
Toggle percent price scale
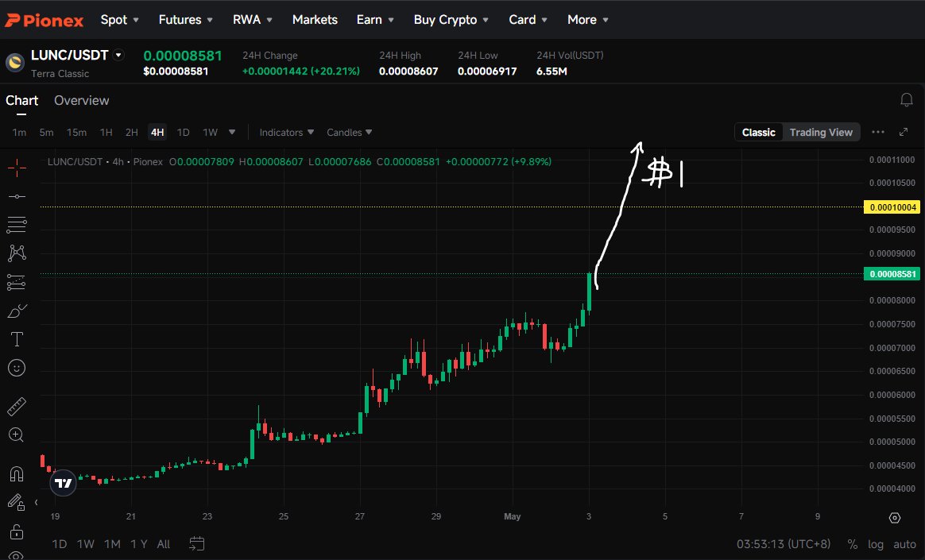853,544
